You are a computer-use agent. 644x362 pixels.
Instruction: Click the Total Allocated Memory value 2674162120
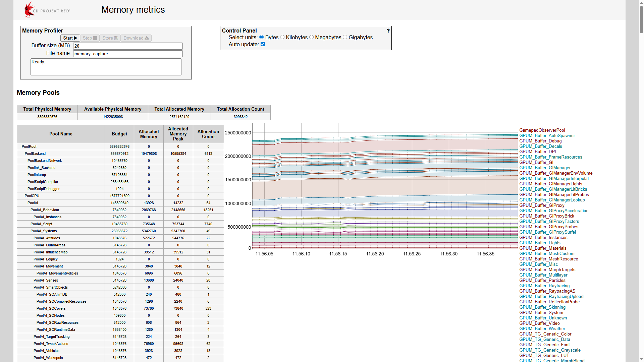tap(179, 117)
